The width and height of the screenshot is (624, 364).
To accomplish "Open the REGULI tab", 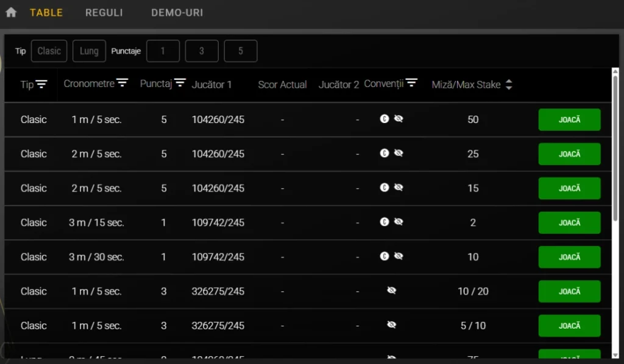I will pyautogui.click(x=104, y=13).
